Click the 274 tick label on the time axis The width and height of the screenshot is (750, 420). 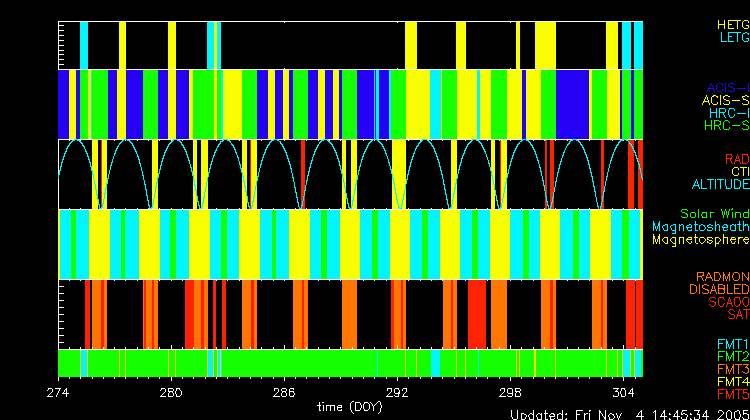click(58, 392)
